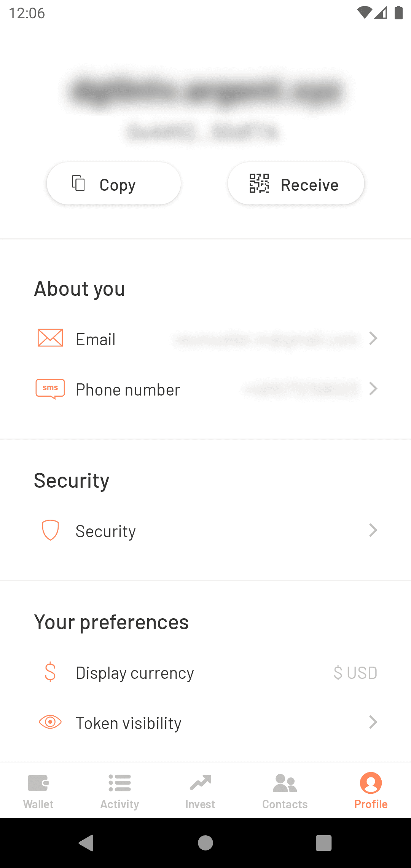Tap the eye Token visibility icon

(50, 722)
